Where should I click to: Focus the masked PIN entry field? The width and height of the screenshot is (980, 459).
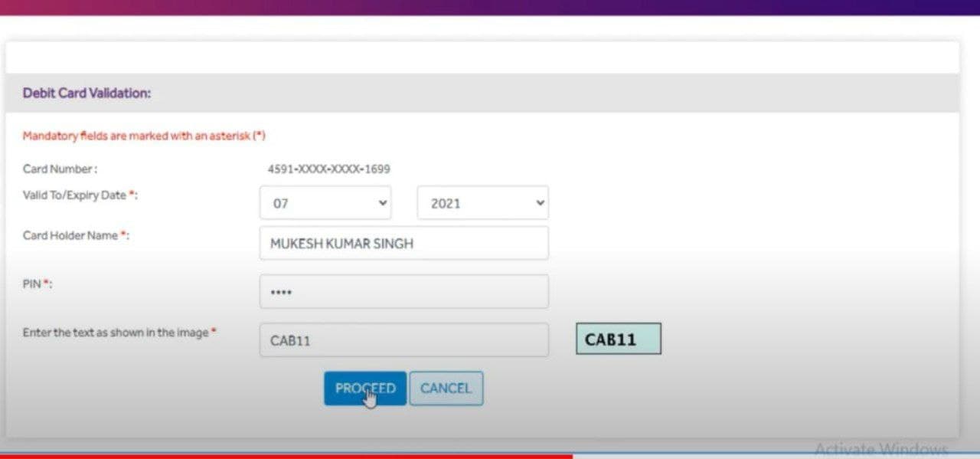coord(403,292)
